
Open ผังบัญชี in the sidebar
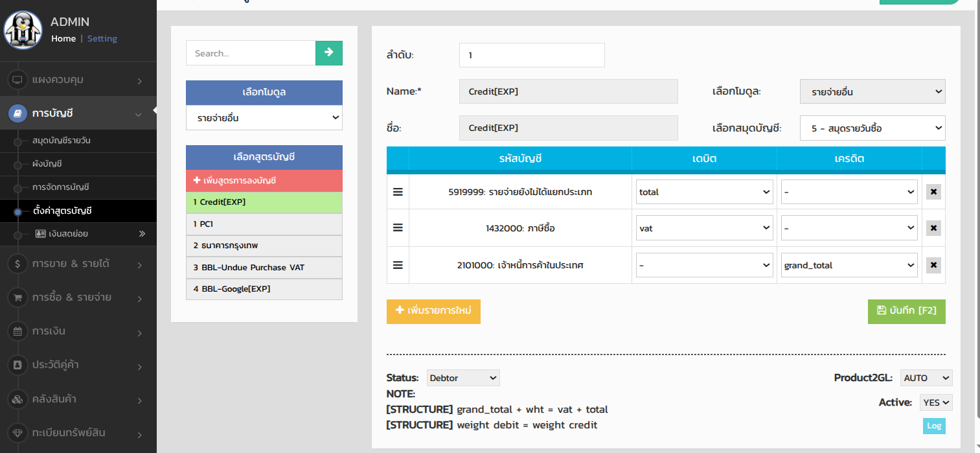coord(47,164)
